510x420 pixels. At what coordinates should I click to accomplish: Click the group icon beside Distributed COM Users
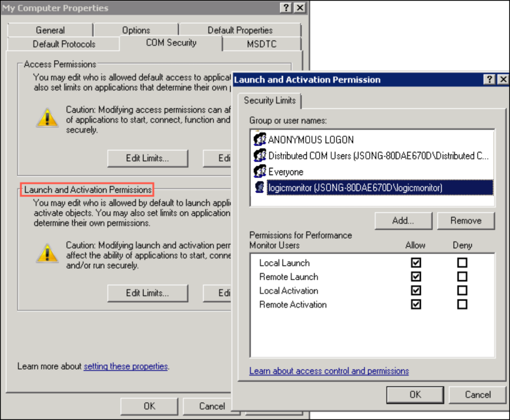(260, 155)
